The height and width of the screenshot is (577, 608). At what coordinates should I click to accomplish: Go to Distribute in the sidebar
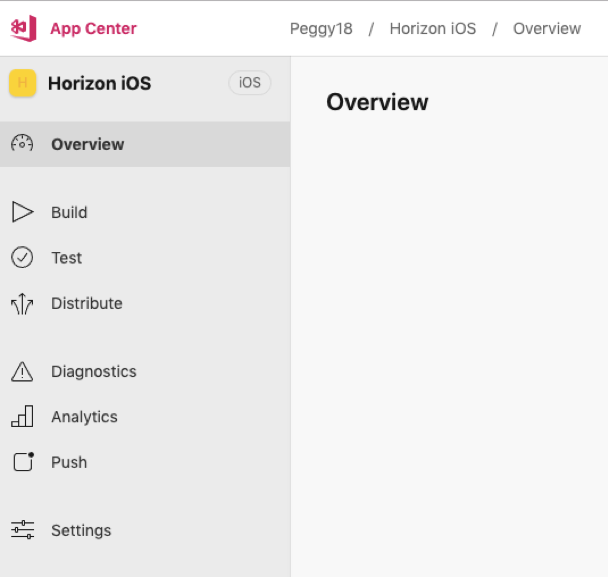pos(145,303)
